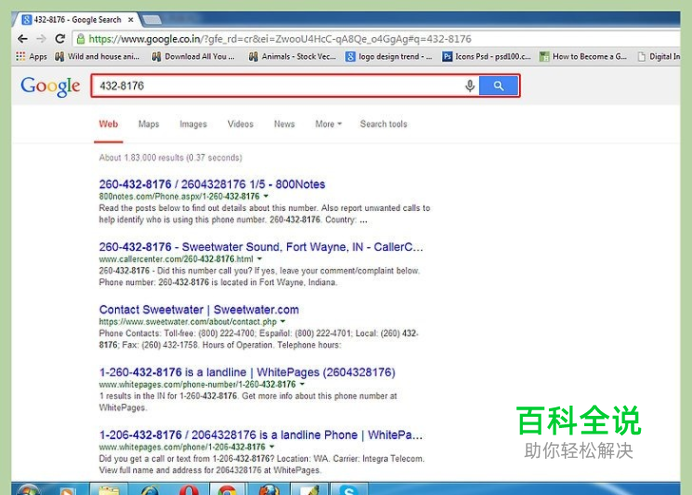
Task: Expand the More dropdown menu
Action: (x=328, y=124)
